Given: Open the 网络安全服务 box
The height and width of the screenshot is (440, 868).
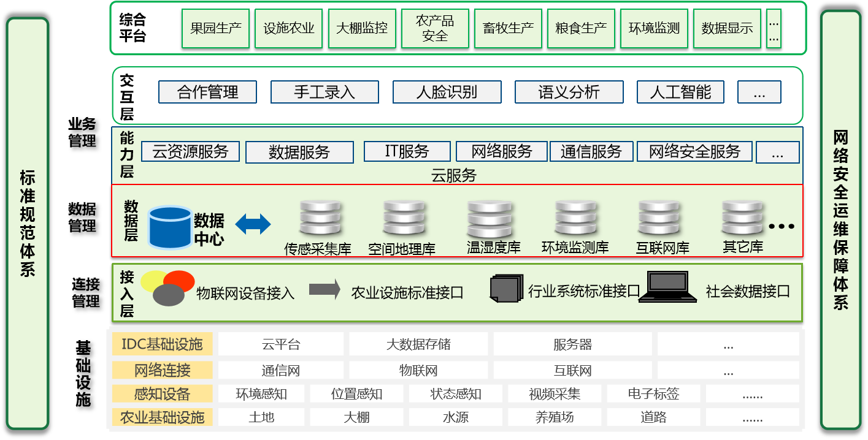Looking at the screenshot, I should click(694, 151).
